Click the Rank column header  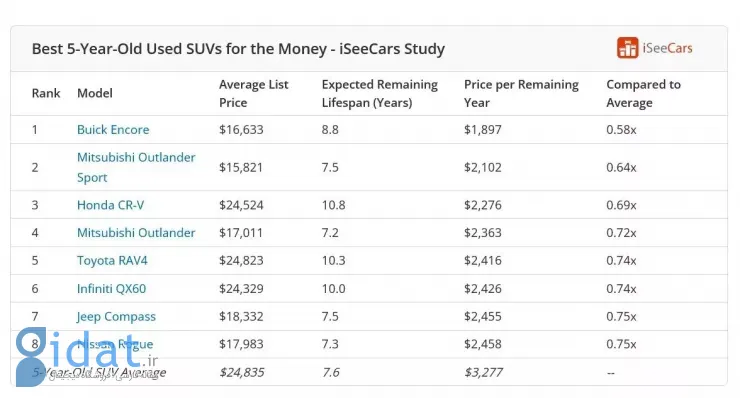click(46, 93)
